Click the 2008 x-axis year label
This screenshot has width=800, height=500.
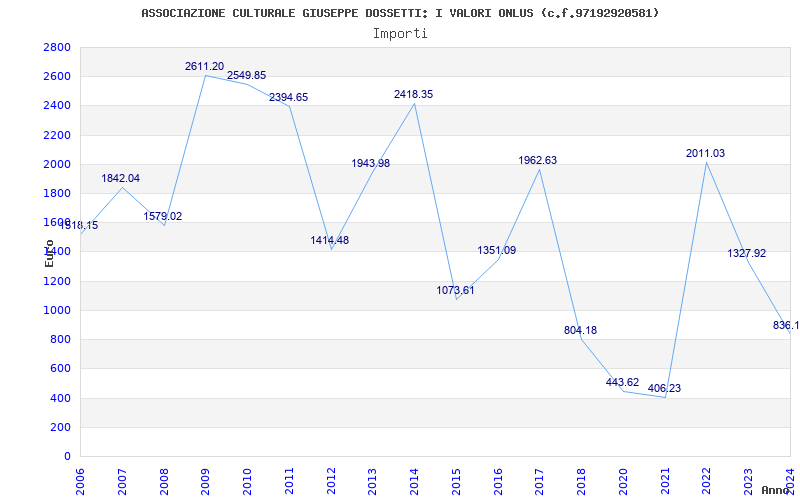164,481
